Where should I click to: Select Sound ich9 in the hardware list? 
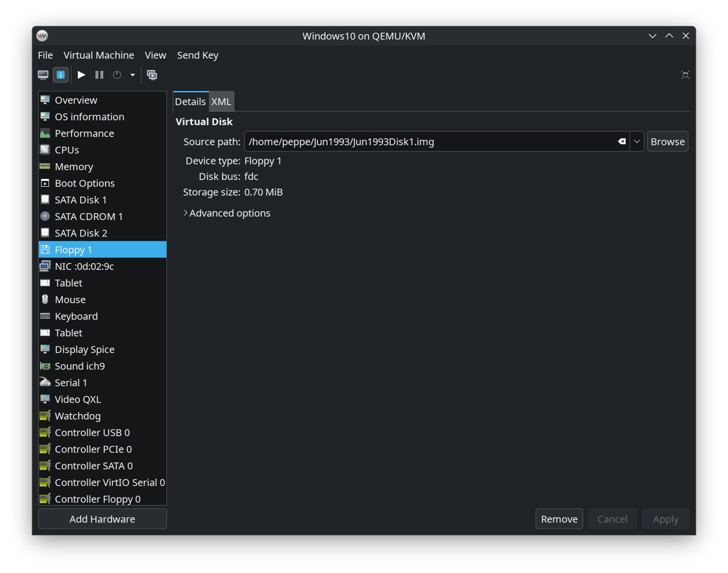[x=79, y=366]
